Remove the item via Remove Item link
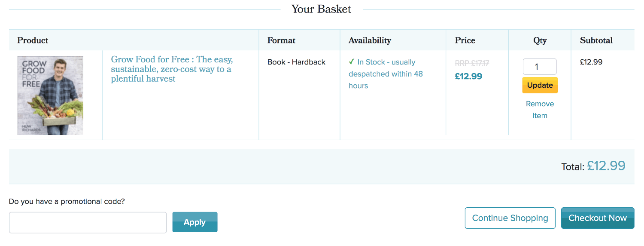644x246 pixels. (540, 110)
